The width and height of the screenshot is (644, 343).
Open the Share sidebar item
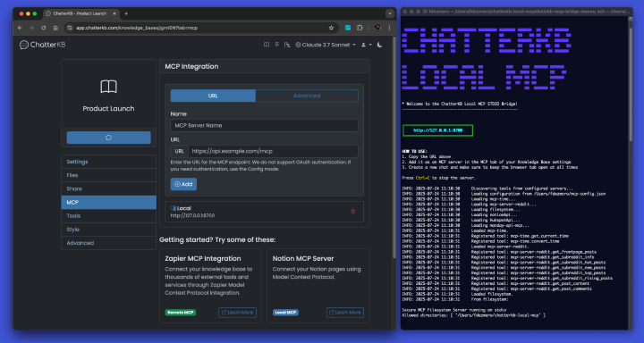(x=108, y=188)
